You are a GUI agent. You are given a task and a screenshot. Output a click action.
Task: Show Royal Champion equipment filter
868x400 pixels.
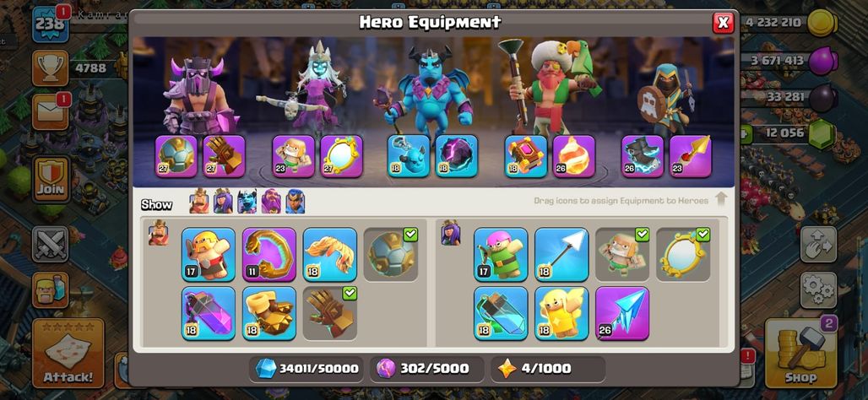pos(295,202)
